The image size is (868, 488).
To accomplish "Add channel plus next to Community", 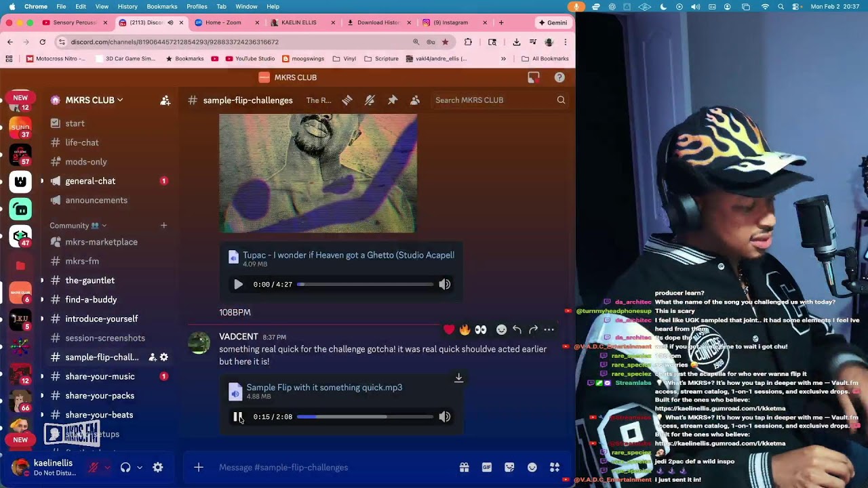I will 163,226.
